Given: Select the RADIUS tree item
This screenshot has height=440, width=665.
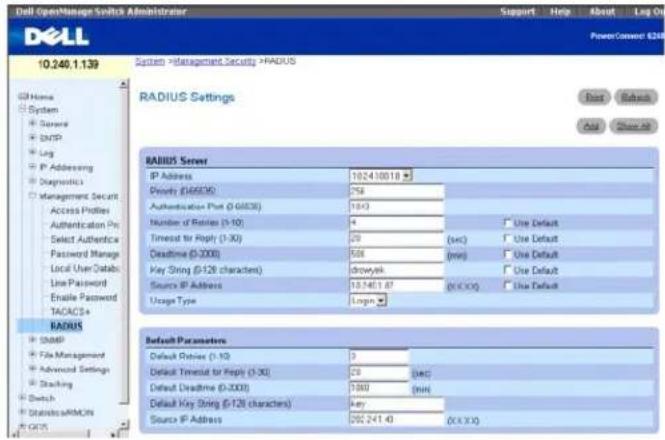Looking at the screenshot, I should click(x=66, y=326).
